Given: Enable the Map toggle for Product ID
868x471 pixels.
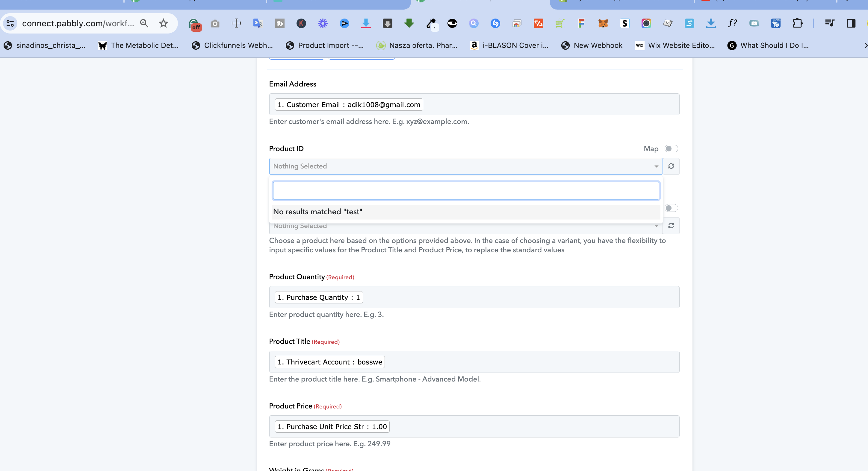Looking at the screenshot, I should (671, 148).
